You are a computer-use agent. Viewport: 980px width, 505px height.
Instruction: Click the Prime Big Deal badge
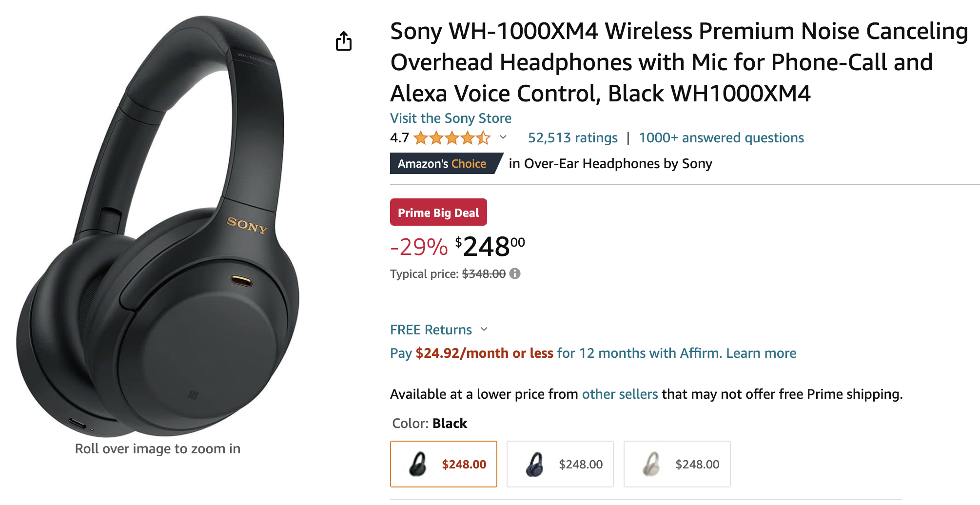[438, 213]
